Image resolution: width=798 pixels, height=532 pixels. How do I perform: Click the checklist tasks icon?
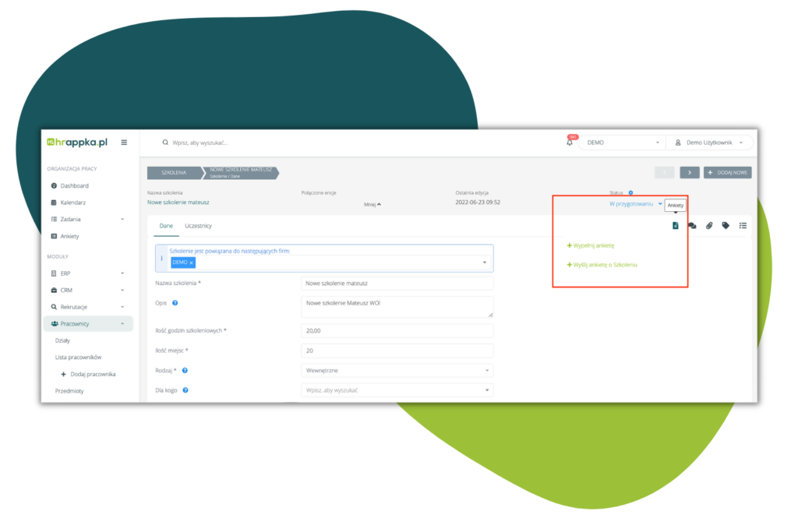tap(743, 226)
